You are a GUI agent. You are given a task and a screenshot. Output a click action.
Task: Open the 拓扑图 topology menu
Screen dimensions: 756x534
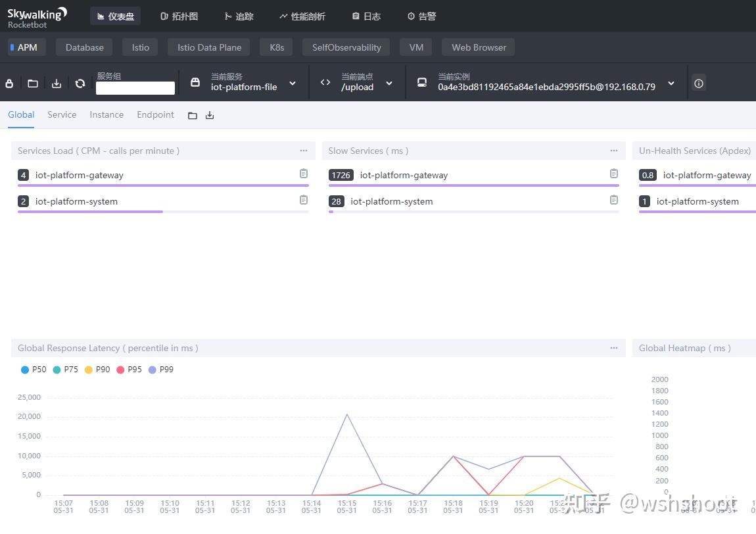point(179,16)
